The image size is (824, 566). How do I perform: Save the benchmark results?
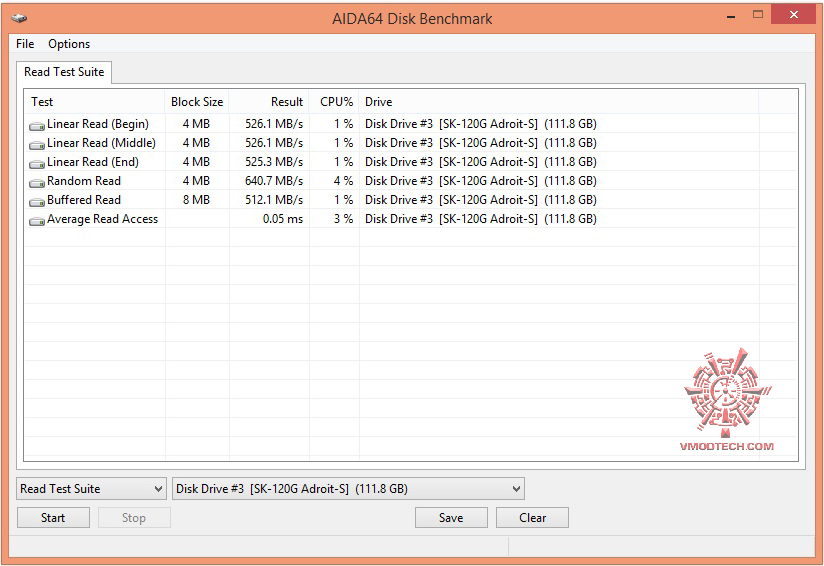click(x=451, y=518)
